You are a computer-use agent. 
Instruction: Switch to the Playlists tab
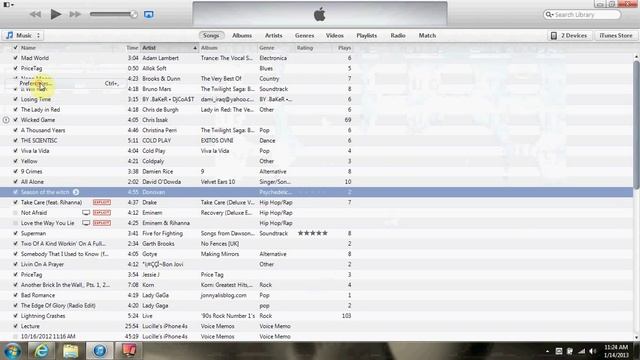click(367, 36)
